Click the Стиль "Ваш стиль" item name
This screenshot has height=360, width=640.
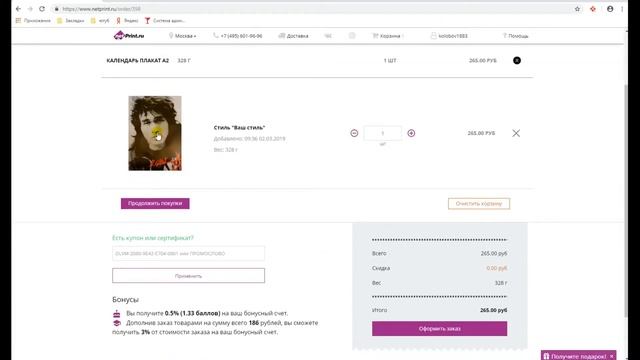(x=240, y=127)
